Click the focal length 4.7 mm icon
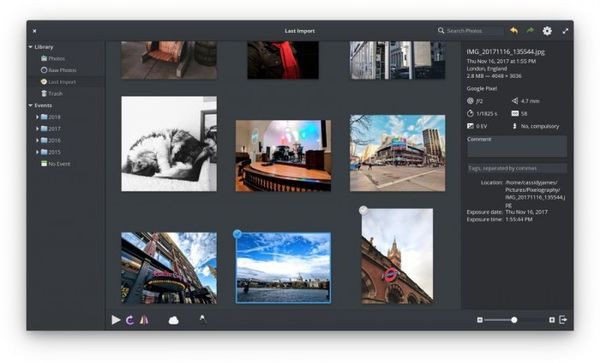Image resolution: width=600 pixels, height=363 pixels. (515, 101)
